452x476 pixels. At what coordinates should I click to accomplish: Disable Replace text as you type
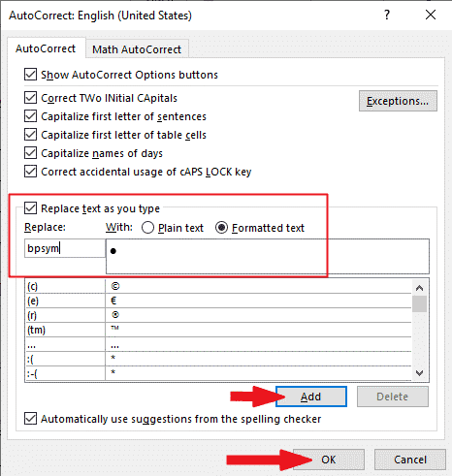(x=31, y=208)
